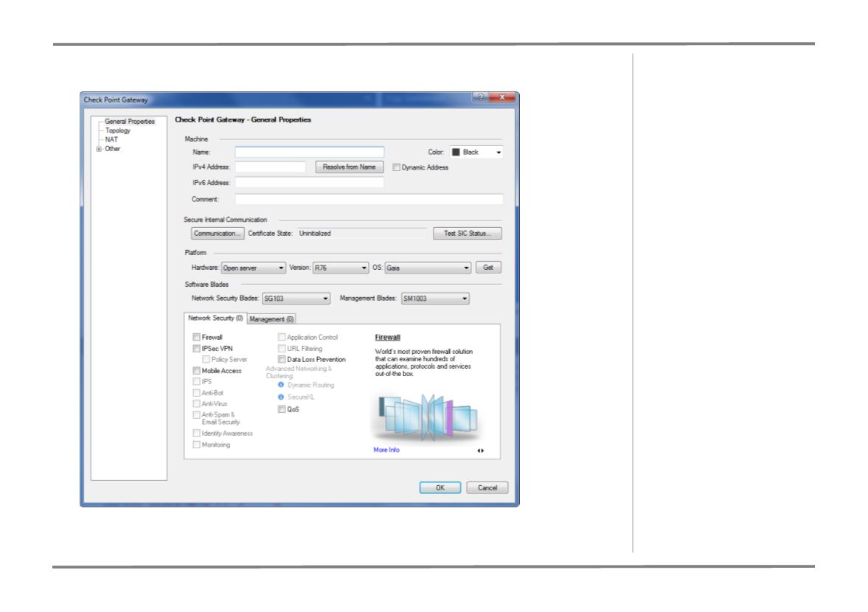The image size is (868, 612).
Task: Open the Version dropdown showing R76
Action: point(341,268)
